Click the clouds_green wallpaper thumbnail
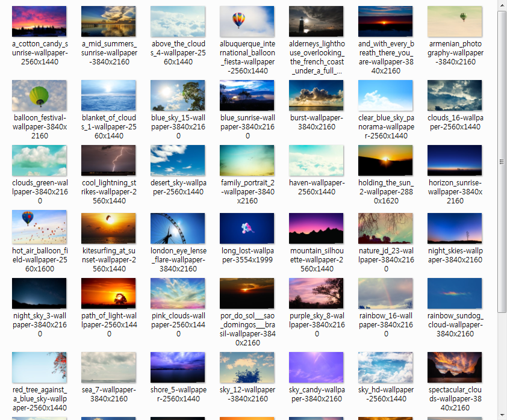Screen dimensions: 507x420 coord(39,160)
